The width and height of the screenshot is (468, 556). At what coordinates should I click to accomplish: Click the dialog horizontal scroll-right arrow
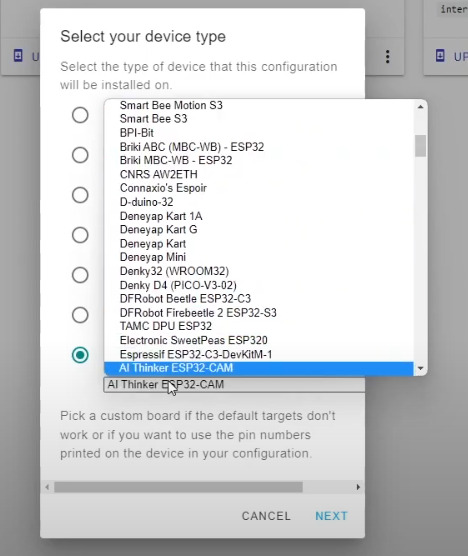358,487
